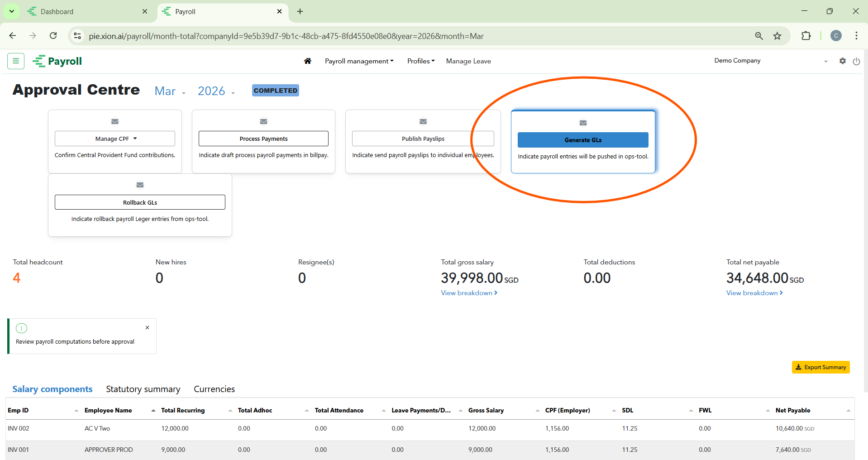Open the Currencies tab
The width and height of the screenshot is (868, 460).
[x=214, y=389]
